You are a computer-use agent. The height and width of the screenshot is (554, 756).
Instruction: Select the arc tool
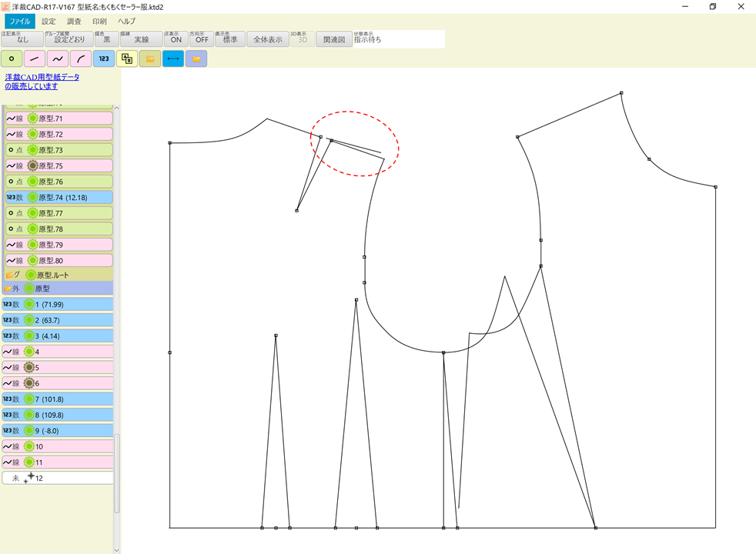click(79, 58)
